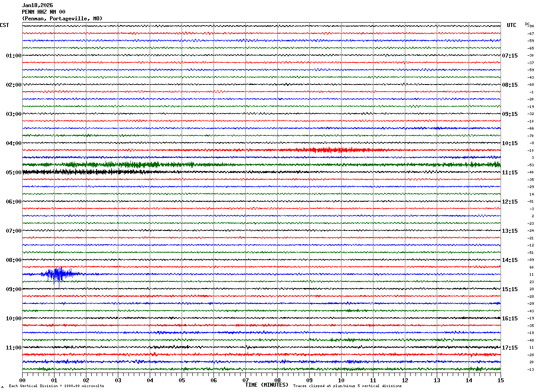This screenshot has width=536, height=392.
Task: Click minute tick label 12 on axis
Action: pos(405,380)
